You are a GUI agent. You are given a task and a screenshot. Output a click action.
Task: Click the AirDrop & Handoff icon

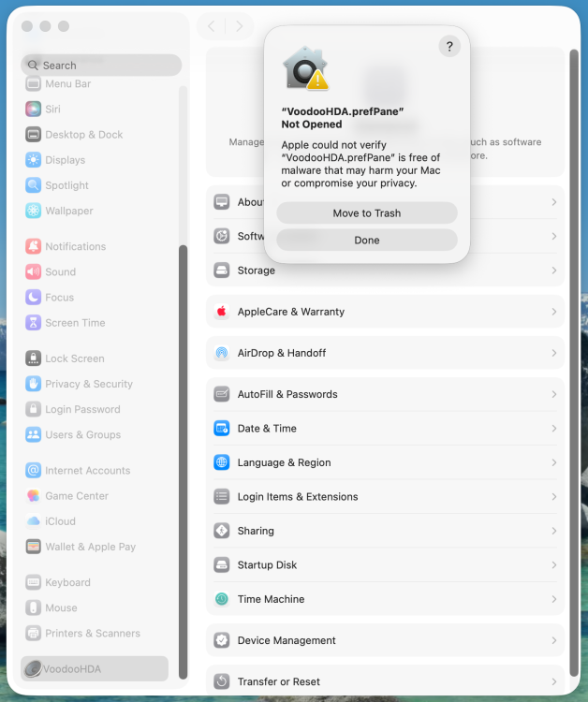pyautogui.click(x=221, y=353)
